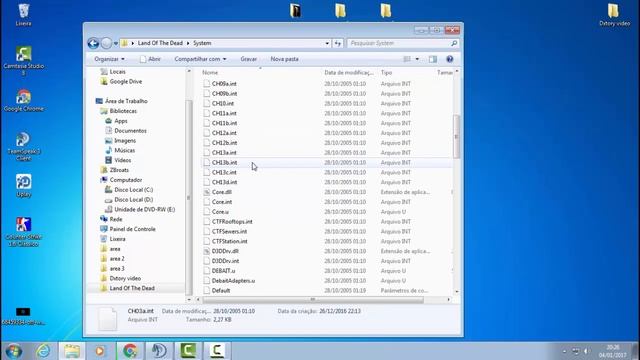640x360 pixels.
Task: Click the Forward navigation arrow in Explorer
Action: 106,43
